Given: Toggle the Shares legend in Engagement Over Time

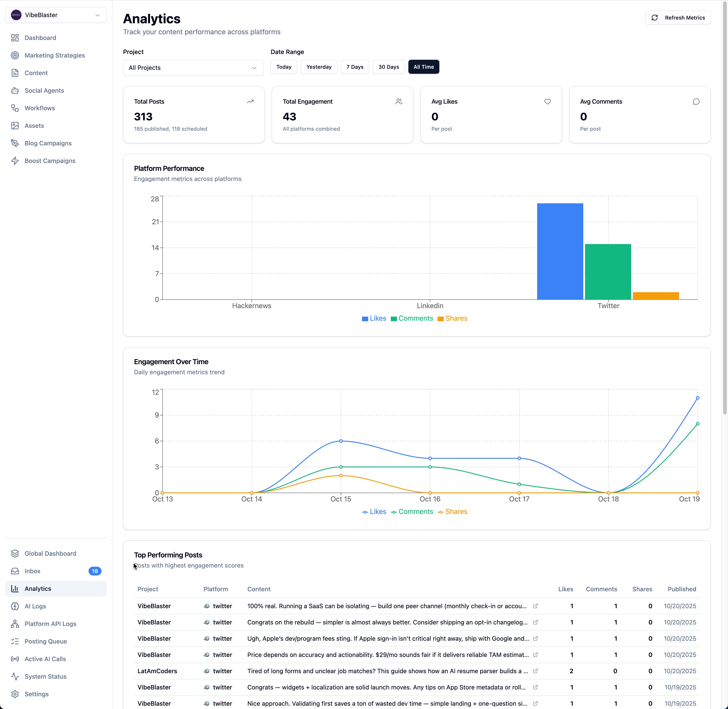Looking at the screenshot, I should (452, 511).
